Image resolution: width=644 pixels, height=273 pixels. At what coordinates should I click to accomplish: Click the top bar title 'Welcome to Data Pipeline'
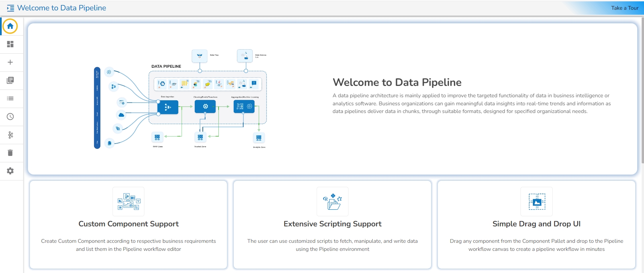point(61,8)
